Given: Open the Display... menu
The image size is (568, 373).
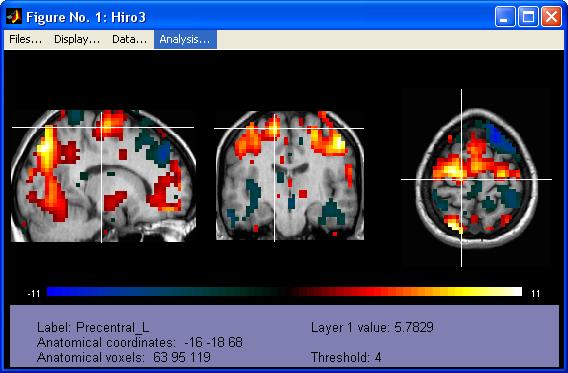Looking at the screenshot, I should [x=77, y=39].
